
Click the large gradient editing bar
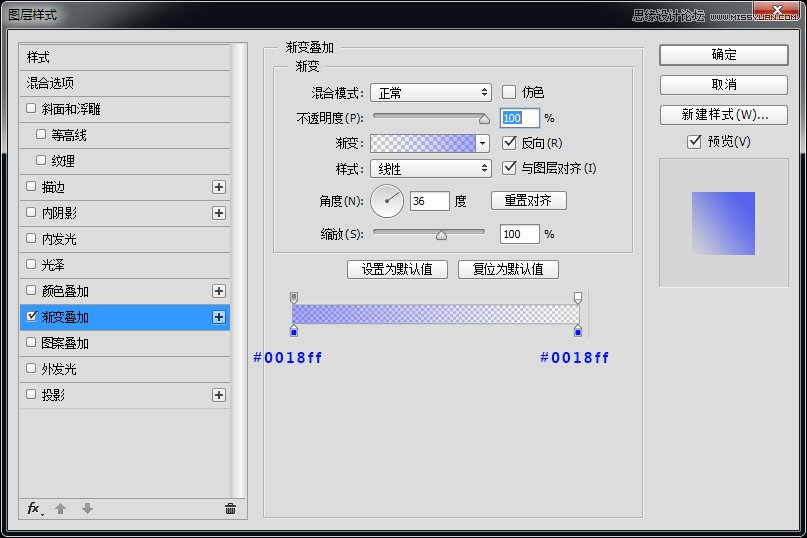(435, 314)
